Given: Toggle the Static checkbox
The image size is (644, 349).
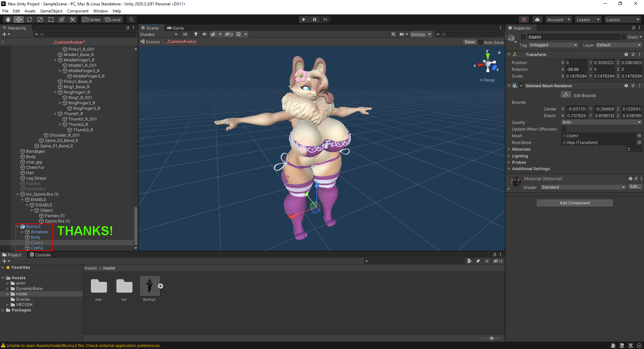Looking at the screenshot, I should (x=624, y=37).
